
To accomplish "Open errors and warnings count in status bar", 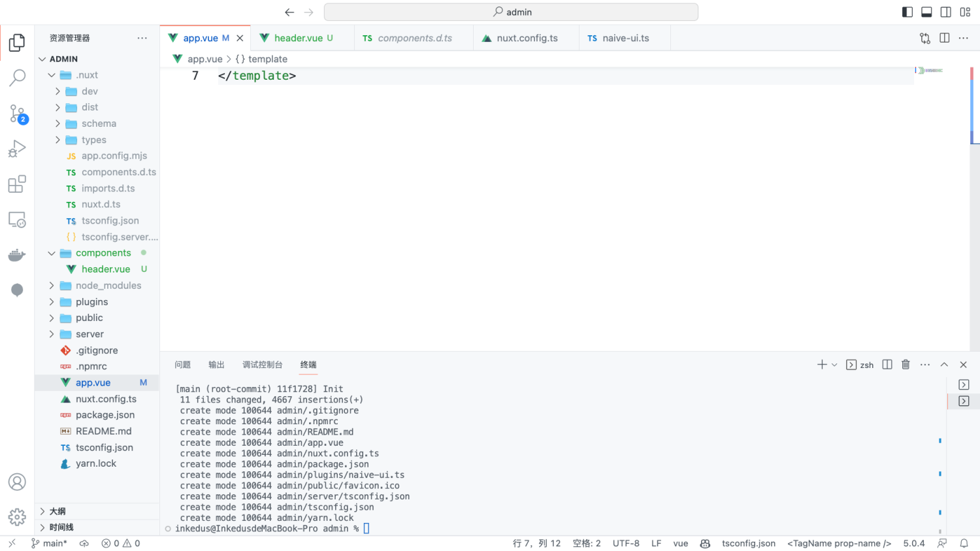I will tap(121, 543).
